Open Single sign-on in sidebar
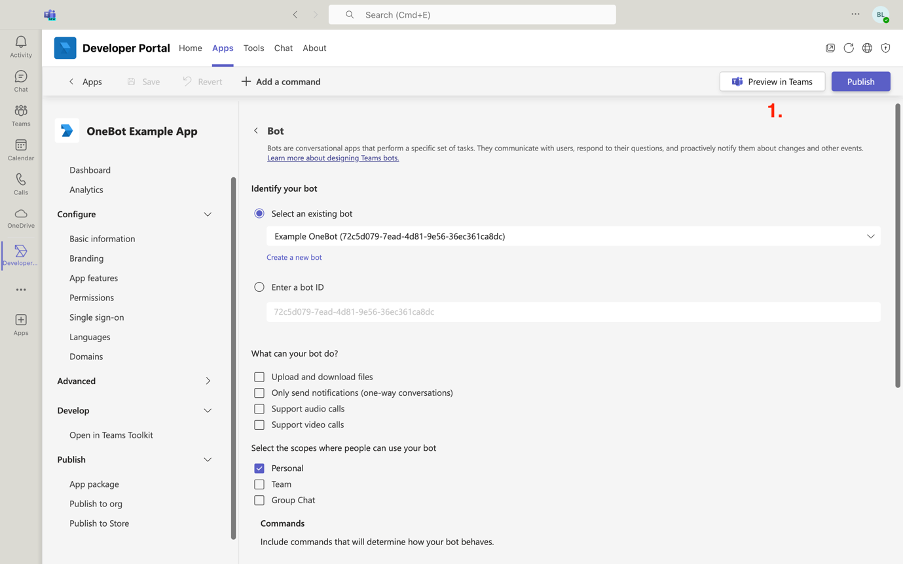Image resolution: width=904 pixels, height=564 pixels. (97, 317)
